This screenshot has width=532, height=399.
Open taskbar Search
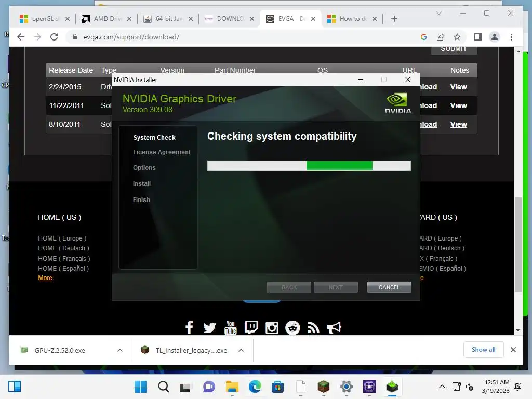(x=164, y=387)
